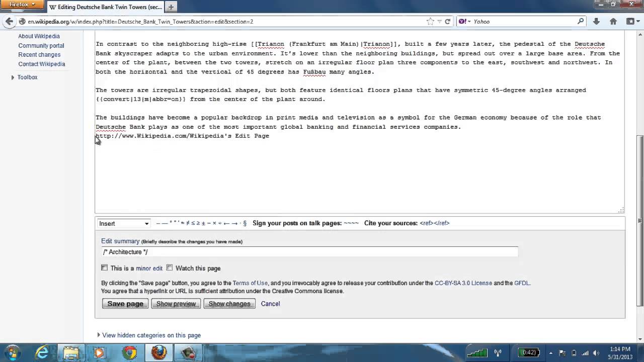Screen dimensions: 644x362
Task: Open the GFDL link
Action: pyautogui.click(x=522, y=283)
